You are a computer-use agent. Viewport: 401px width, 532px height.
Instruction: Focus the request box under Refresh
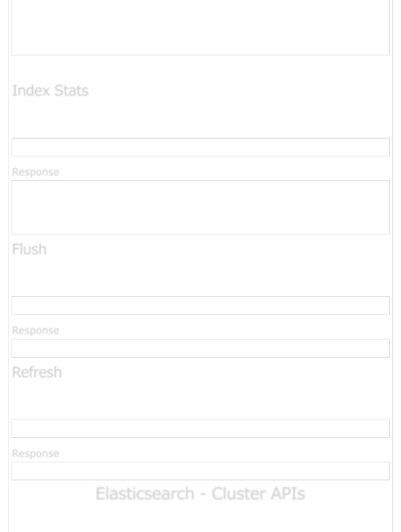[200, 429]
